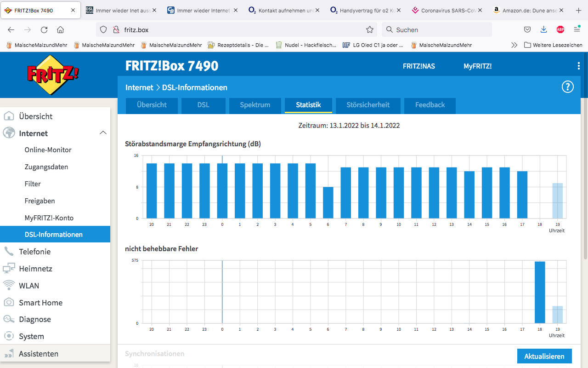Click the Smart Home icon
This screenshot has width=588, height=368.
point(9,303)
